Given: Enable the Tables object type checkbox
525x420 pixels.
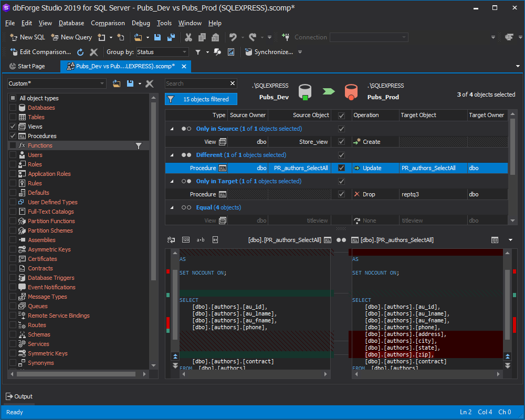Looking at the screenshot, I should [13, 117].
